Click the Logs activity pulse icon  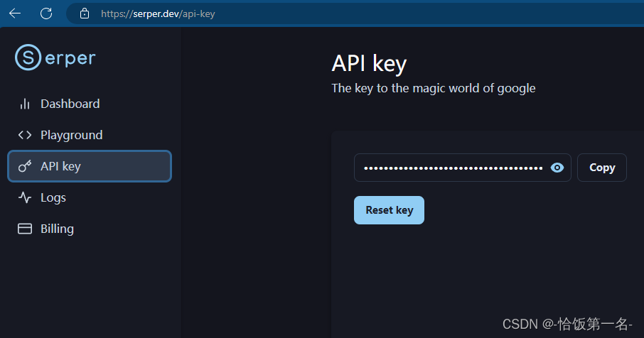click(x=25, y=197)
